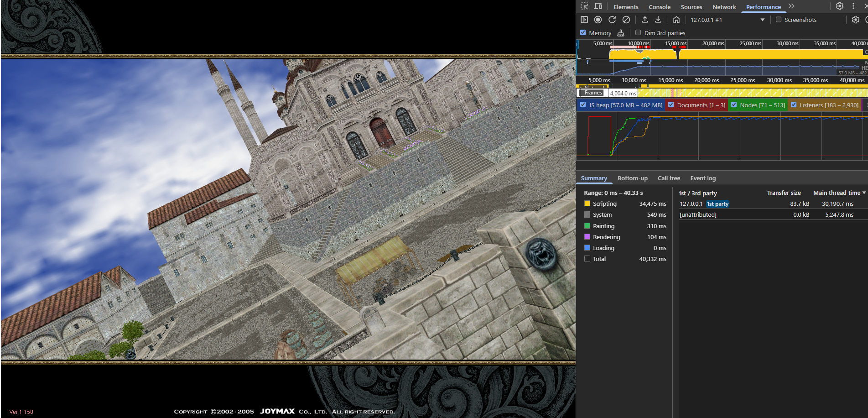Click the Ver 1.150 text in game
868x418 pixels.
point(21,412)
